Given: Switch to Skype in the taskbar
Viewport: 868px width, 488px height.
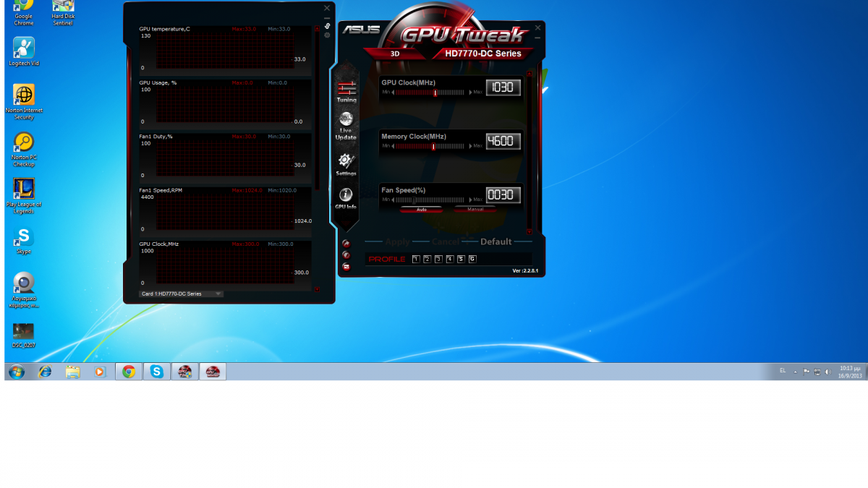Looking at the screenshot, I should pyautogui.click(x=157, y=372).
